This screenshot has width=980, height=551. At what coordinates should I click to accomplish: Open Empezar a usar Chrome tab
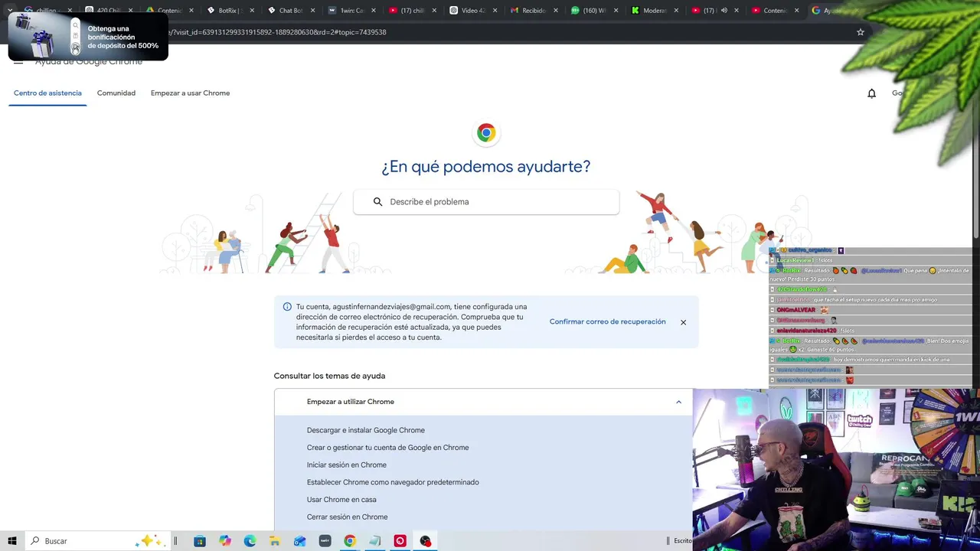[x=190, y=93]
